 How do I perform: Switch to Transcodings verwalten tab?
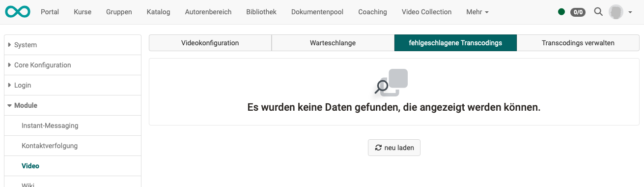coord(578,43)
